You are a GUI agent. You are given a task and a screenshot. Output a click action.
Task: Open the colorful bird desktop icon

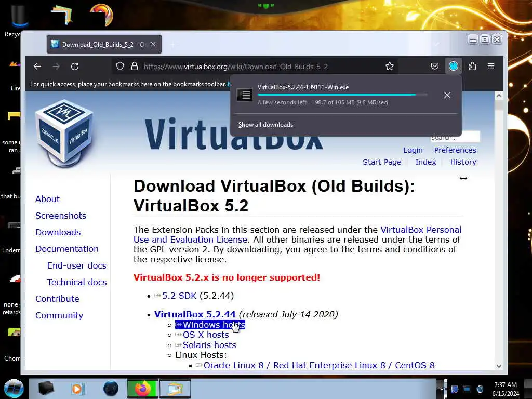pos(102,14)
